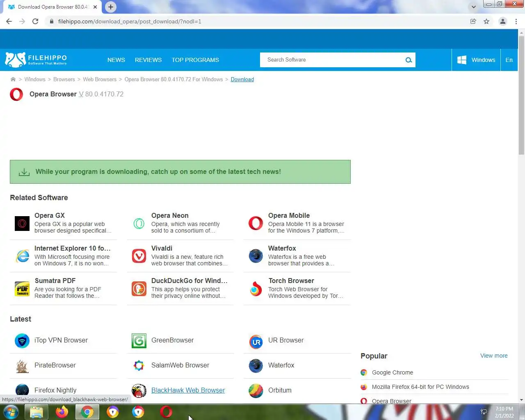
Task: Open the Chrome three-dot menu
Action: (516, 21)
